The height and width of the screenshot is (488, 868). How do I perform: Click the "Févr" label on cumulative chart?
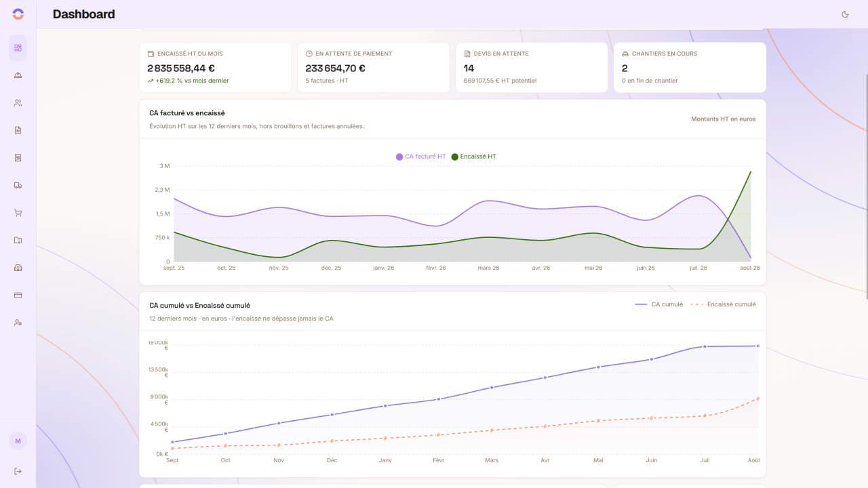439,460
